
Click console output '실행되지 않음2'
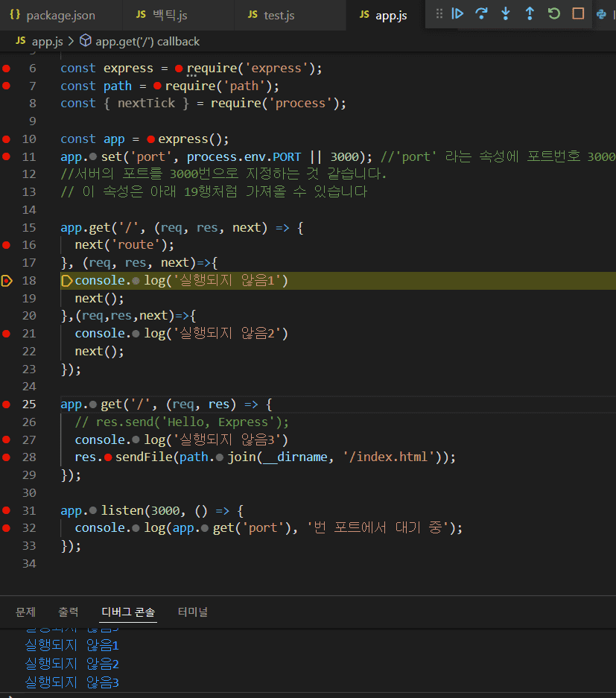click(72, 664)
